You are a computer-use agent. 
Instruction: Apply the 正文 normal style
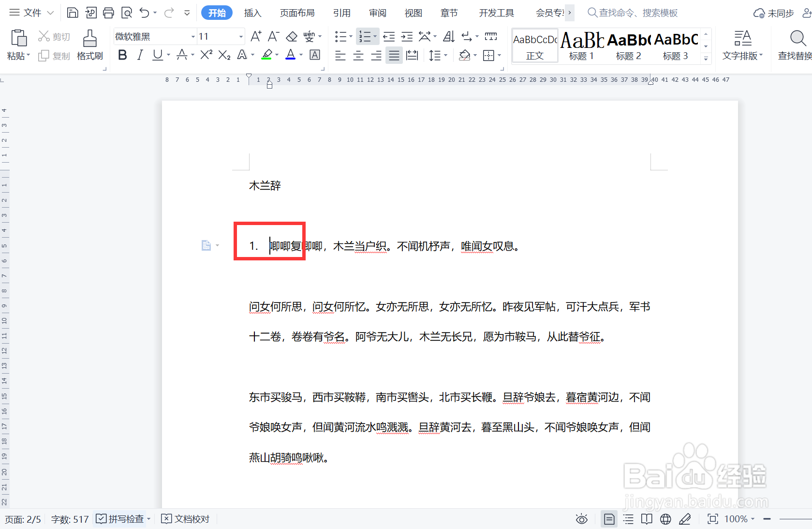[x=535, y=46]
